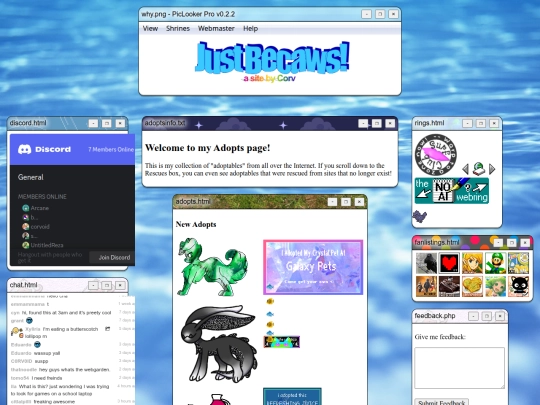This screenshot has height=405, width=540.
Task: Click UntitledReza's avatar in Discord widget
Action: pyautogui.click(x=25, y=245)
